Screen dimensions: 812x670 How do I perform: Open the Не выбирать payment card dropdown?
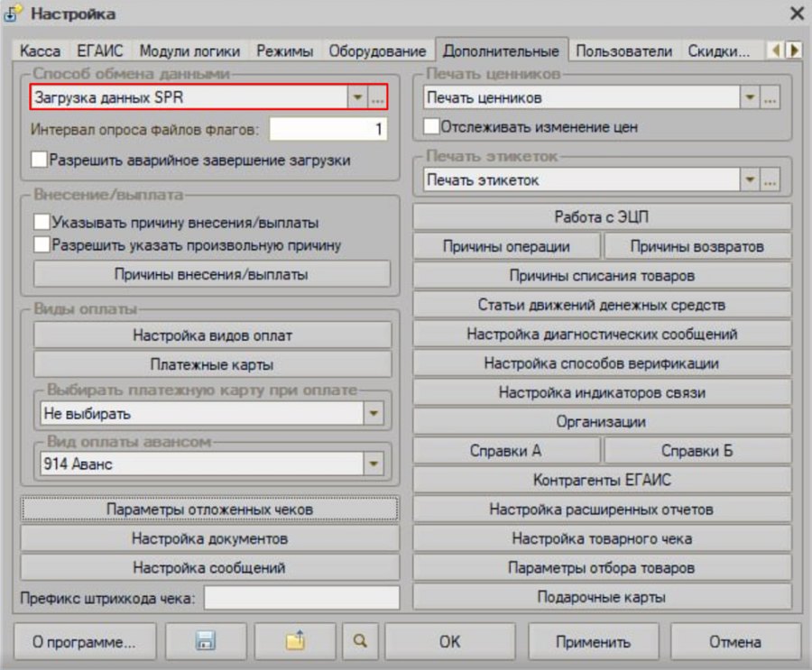pos(374,413)
